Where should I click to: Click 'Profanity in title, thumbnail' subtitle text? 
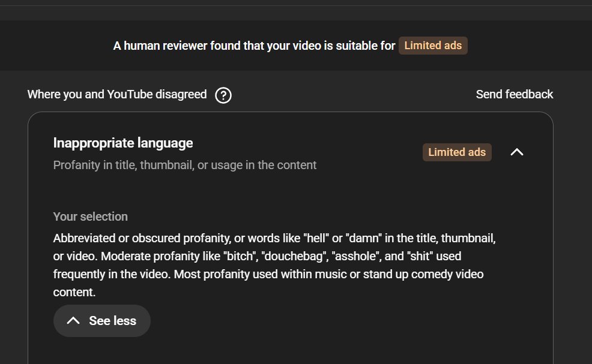(184, 166)
